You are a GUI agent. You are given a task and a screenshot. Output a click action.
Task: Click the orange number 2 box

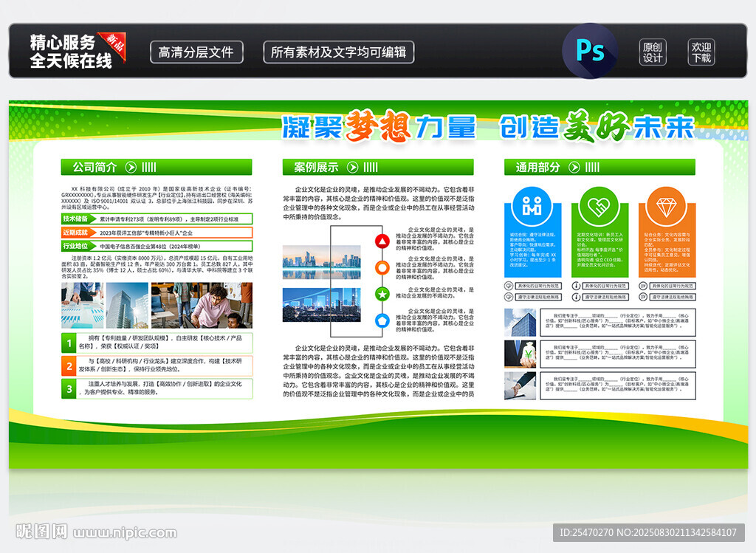coord(69,366)
